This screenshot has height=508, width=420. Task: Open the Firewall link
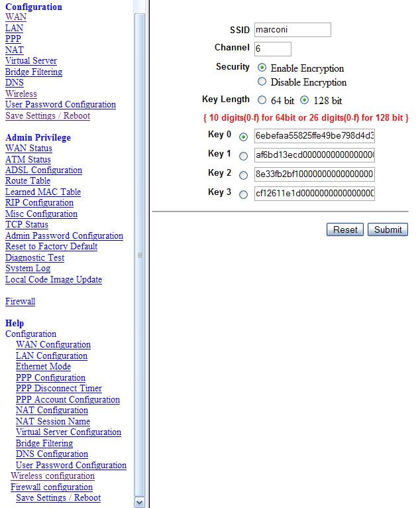tap(20, 302)
